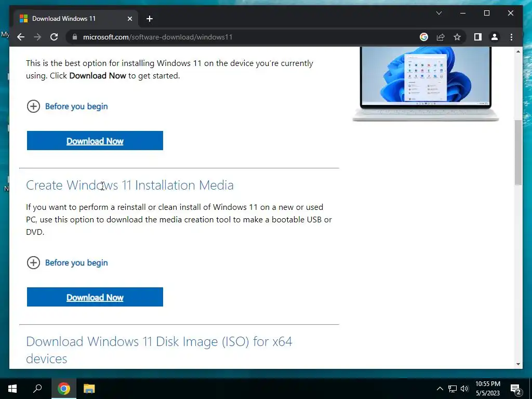The height and width of the screenshot is (399, 532).
Task: Open the volume tray icon
Action: [464, 389]
